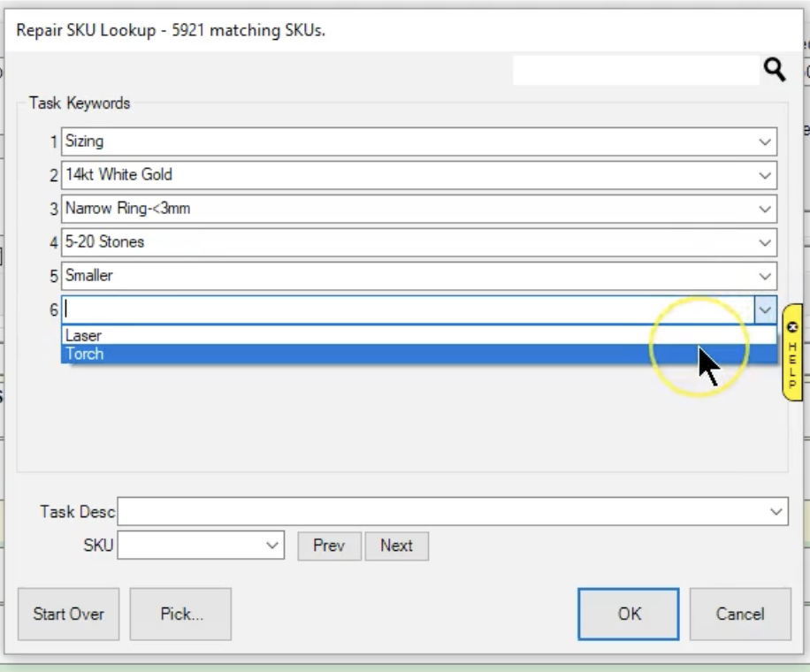The height and width of the screenshot is (672, 810).
Task: Click the Next button
Action: [x=396, y=546]
